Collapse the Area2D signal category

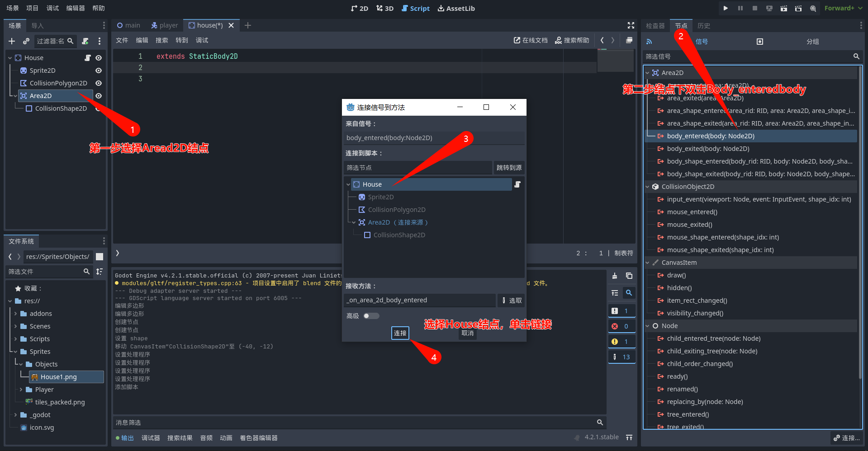tap(647, 73)
